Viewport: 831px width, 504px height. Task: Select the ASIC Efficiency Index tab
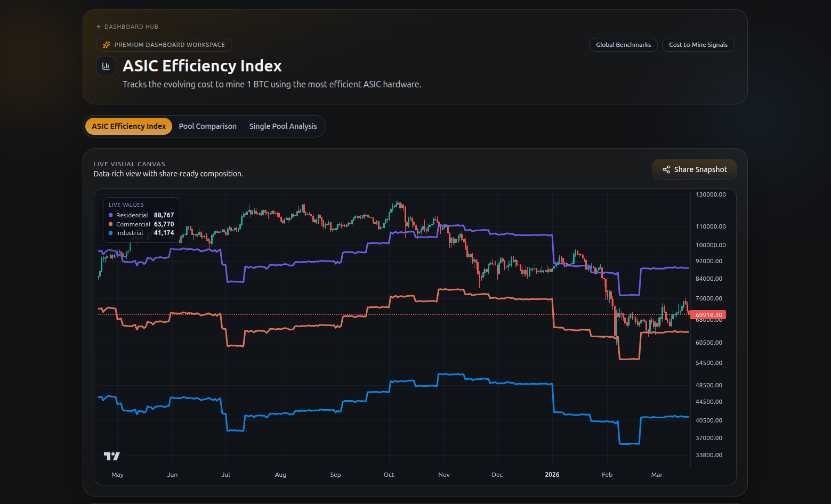coord(128,126)
